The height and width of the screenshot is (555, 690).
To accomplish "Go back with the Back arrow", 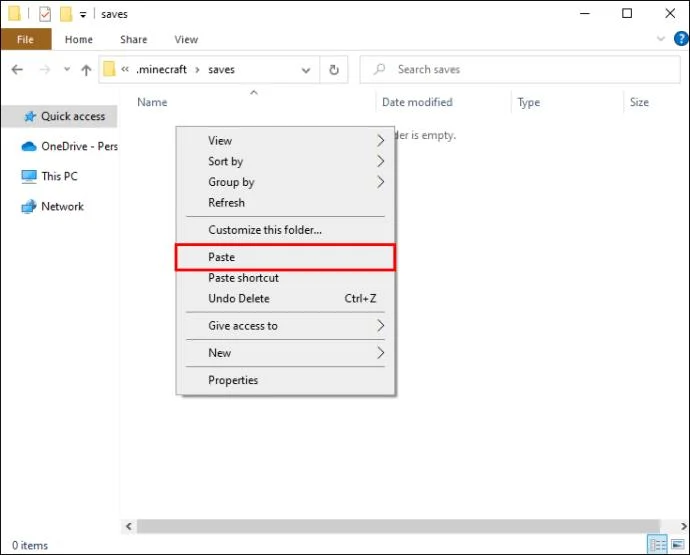I will 17,70.
